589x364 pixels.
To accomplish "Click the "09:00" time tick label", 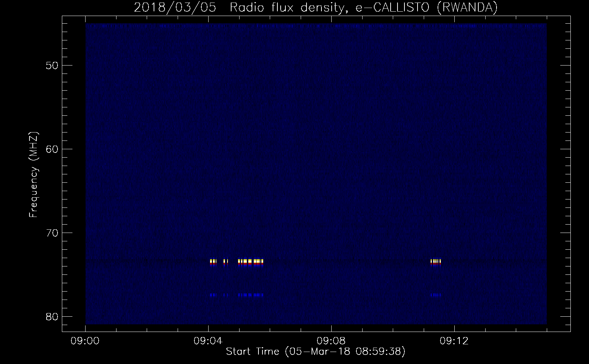I will tap(85, 341).
